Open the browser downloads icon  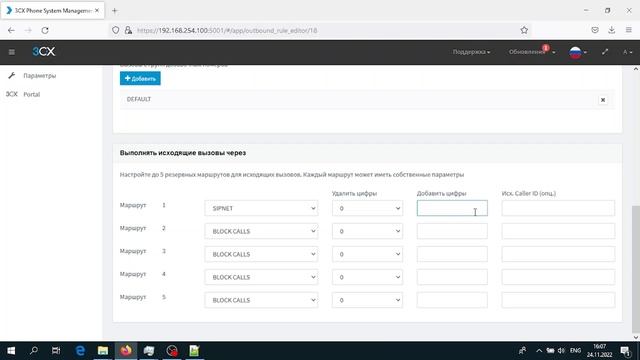click(x=611, y=30)
